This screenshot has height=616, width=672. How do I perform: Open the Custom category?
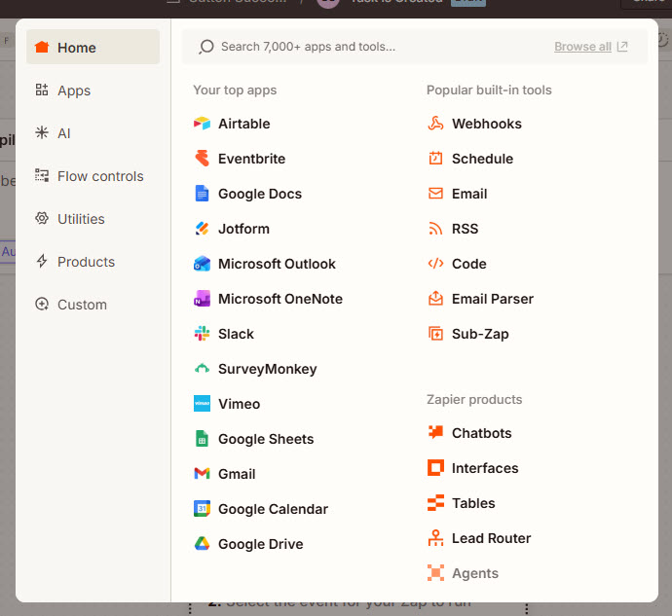tap(93, 305)
